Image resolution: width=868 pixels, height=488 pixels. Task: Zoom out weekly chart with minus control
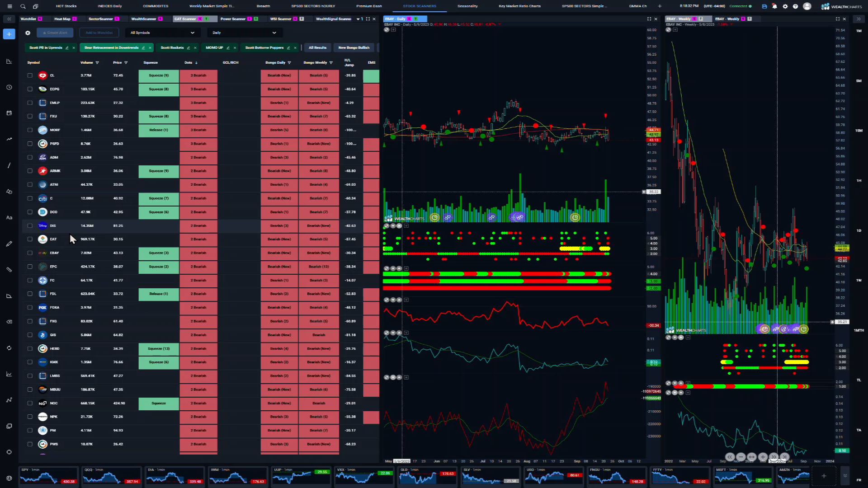click(x=741, y=457)
